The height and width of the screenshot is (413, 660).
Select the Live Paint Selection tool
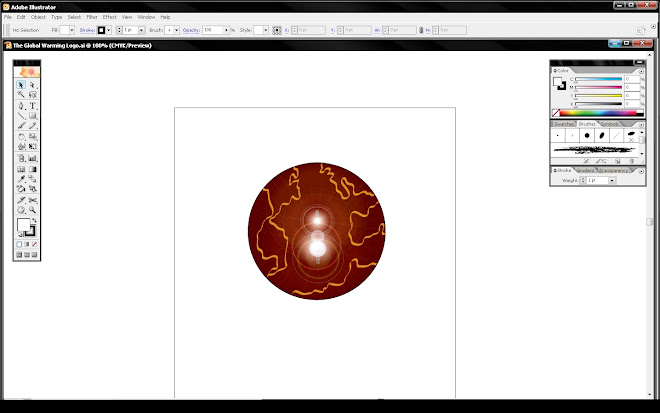(32, 189)
